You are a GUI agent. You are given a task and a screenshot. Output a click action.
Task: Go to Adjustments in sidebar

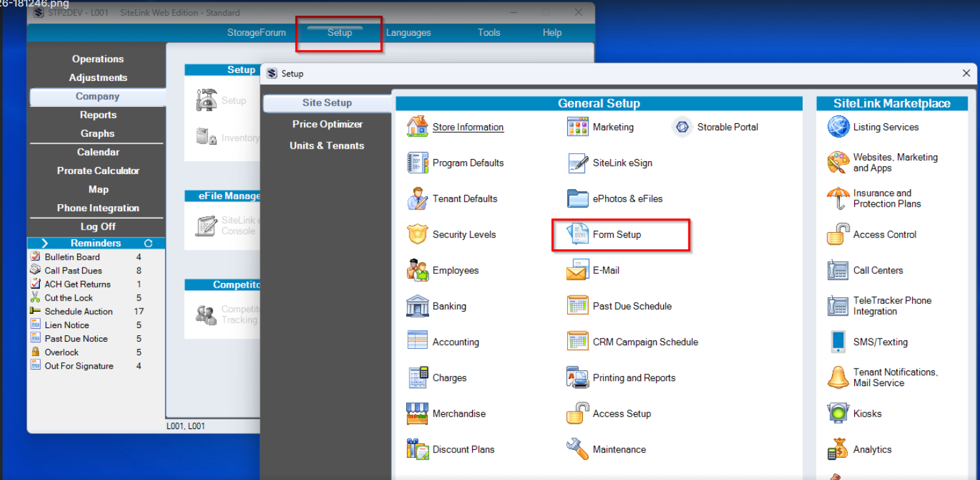(98, 78)
